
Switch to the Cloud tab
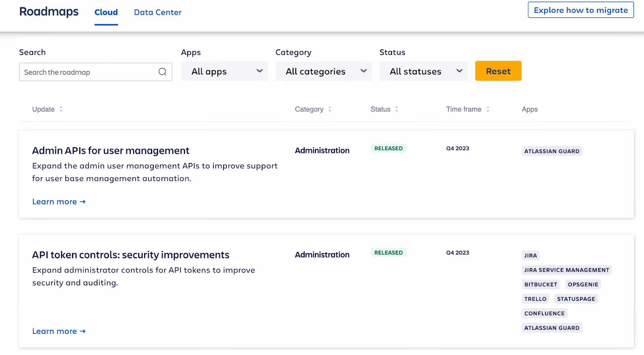106,12
